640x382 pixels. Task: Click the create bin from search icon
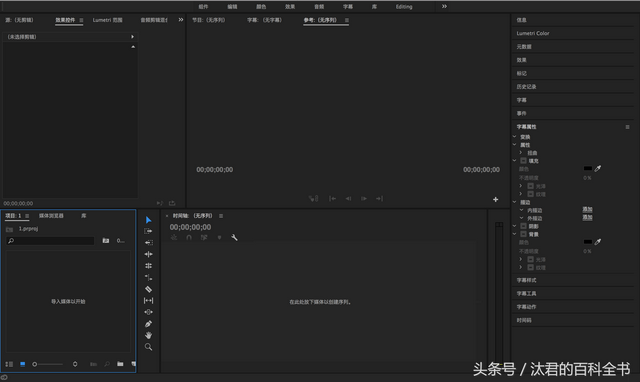pos(106,240)
